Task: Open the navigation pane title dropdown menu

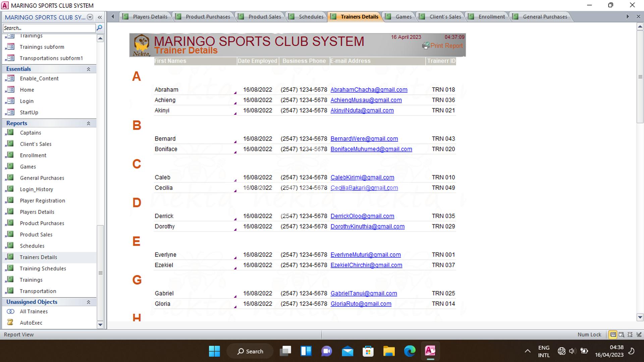Action: click(90, 17)
